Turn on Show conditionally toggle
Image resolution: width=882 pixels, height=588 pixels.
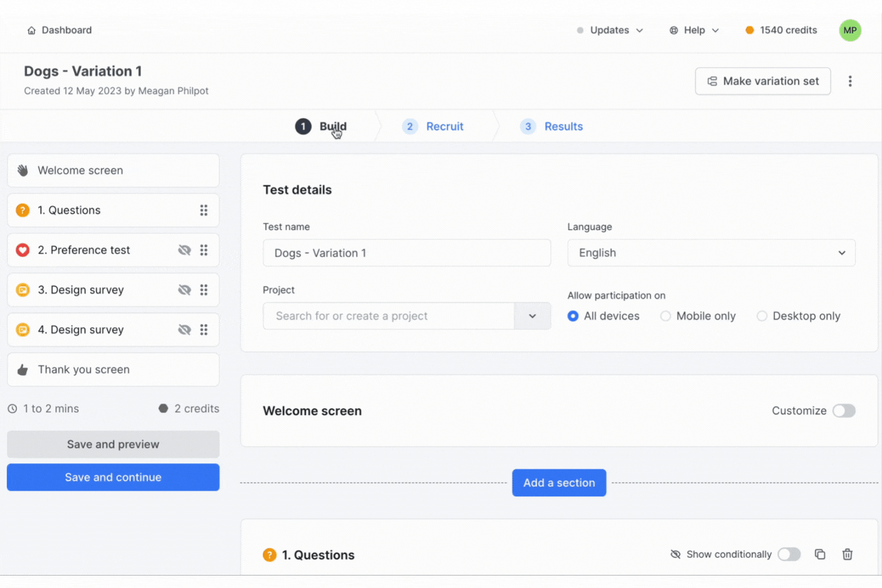pyautogui.click(x=789, y=554)
